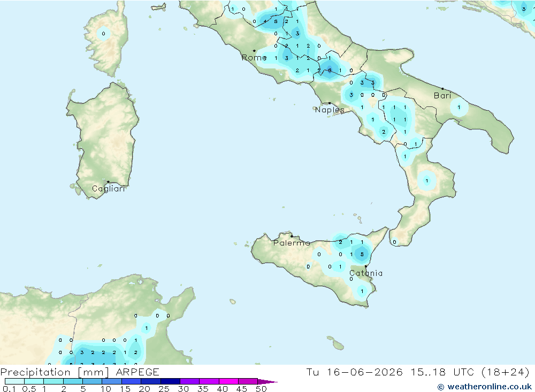Select the 'Precipitation [mm]' title text
Image resolution: width=535 pixels, height=392 pixels.
pyautogui.click(x=55, y=372)
